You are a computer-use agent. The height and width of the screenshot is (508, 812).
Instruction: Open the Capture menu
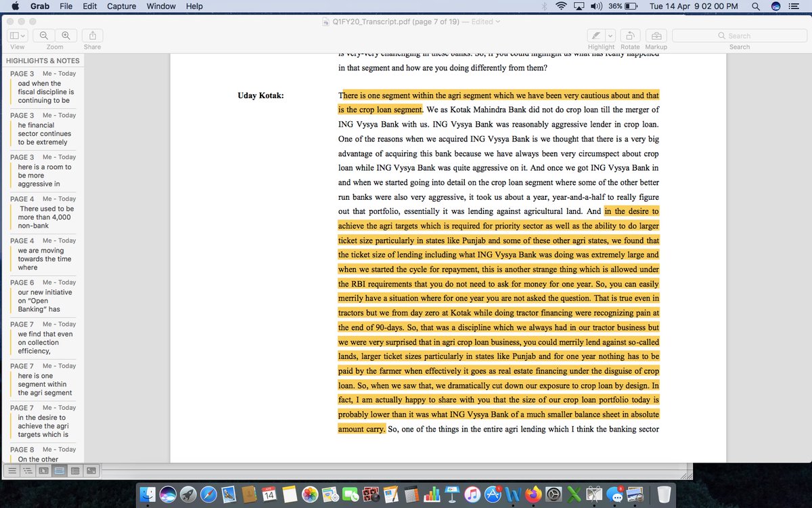[122, 6]
